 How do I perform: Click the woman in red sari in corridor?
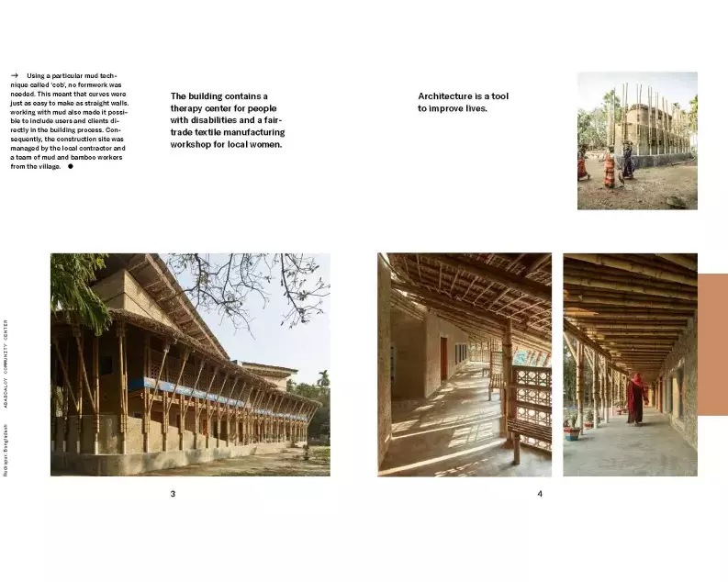pos(635,397)
